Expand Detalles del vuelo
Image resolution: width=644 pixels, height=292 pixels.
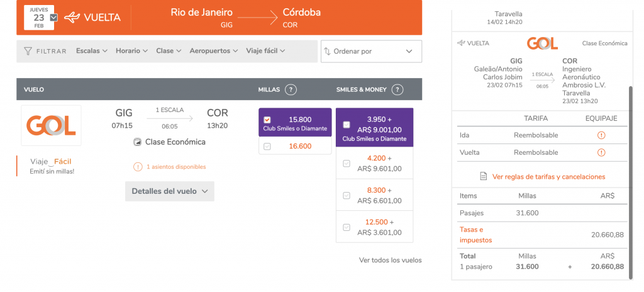(x=170, y=191)
